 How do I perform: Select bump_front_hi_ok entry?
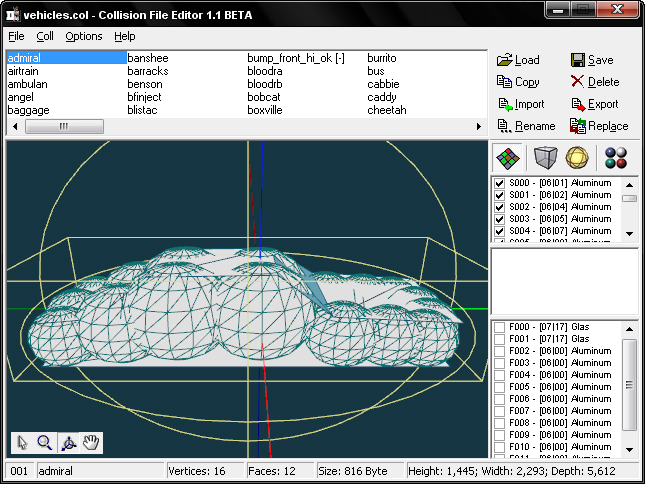coord(296,58)
